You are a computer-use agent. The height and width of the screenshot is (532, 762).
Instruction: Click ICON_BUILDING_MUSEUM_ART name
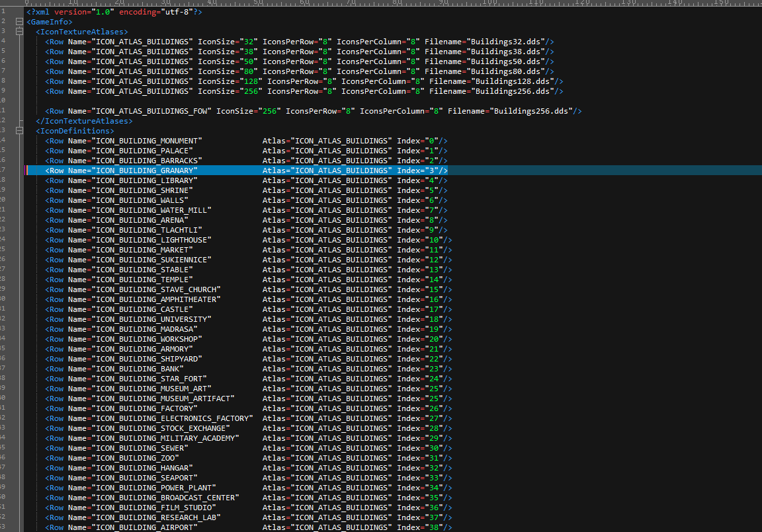tap(151, 389)
